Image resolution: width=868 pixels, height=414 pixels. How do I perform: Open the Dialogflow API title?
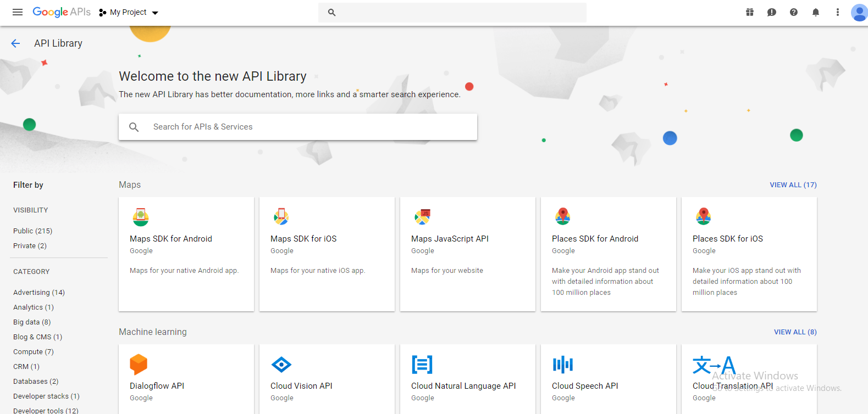click(157, 386)
